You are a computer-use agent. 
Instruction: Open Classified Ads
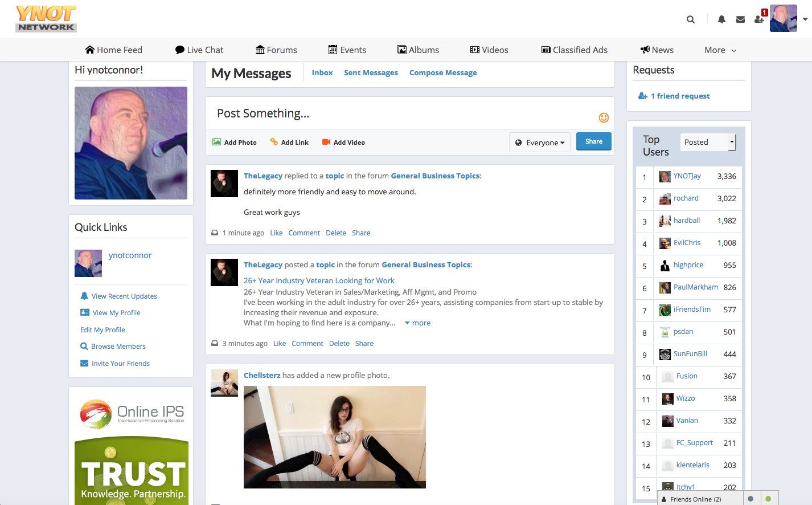tap(575, 50)
